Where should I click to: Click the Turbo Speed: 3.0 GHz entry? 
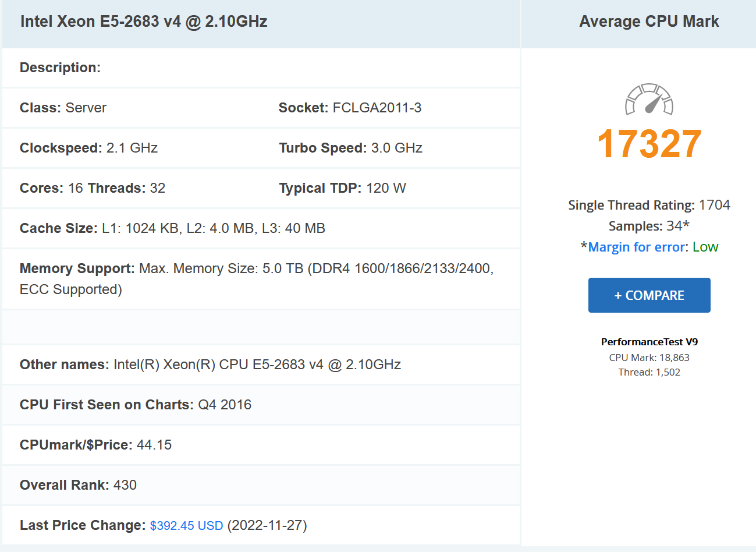click(x=350, y=148)
